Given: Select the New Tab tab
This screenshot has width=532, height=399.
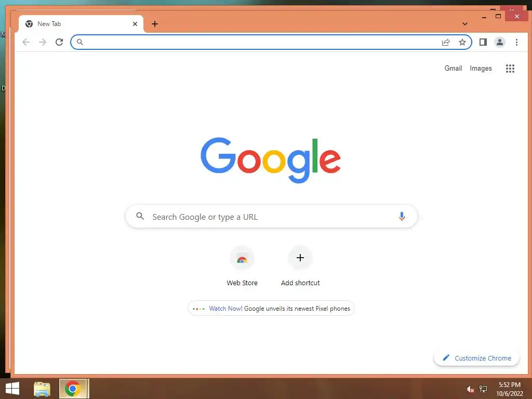Looking at the screenshot, I should coord(81,24).
